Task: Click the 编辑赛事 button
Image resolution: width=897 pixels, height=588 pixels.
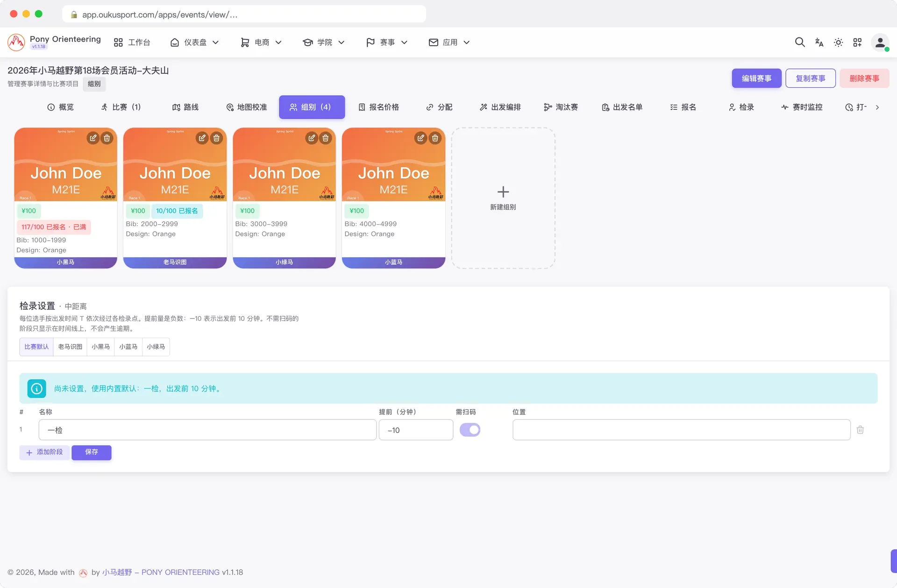Action: (756, 78)
